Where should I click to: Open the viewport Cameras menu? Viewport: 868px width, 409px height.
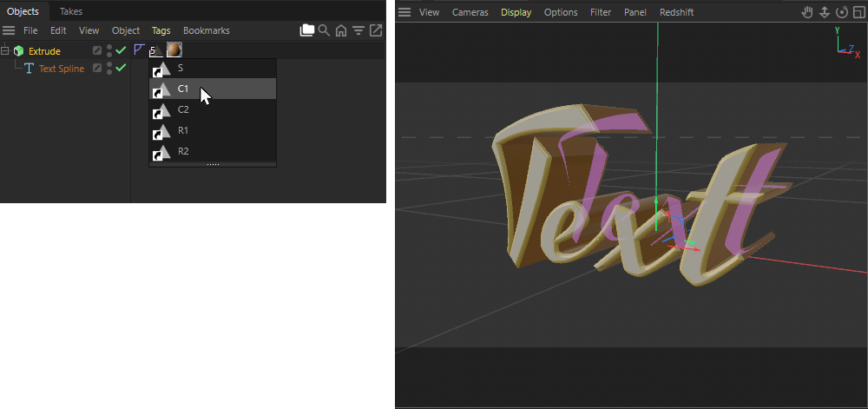coord(470,12)
